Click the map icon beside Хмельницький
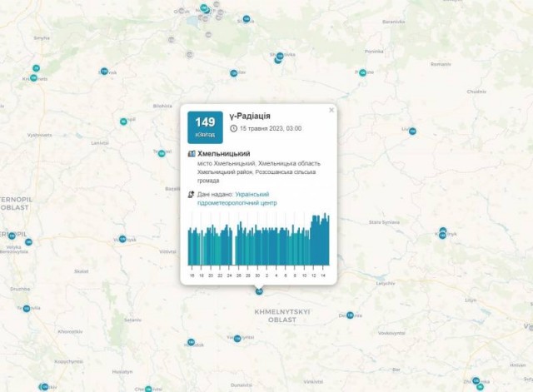The width and height of the screenshot is (533, 392). pos(192,154)
